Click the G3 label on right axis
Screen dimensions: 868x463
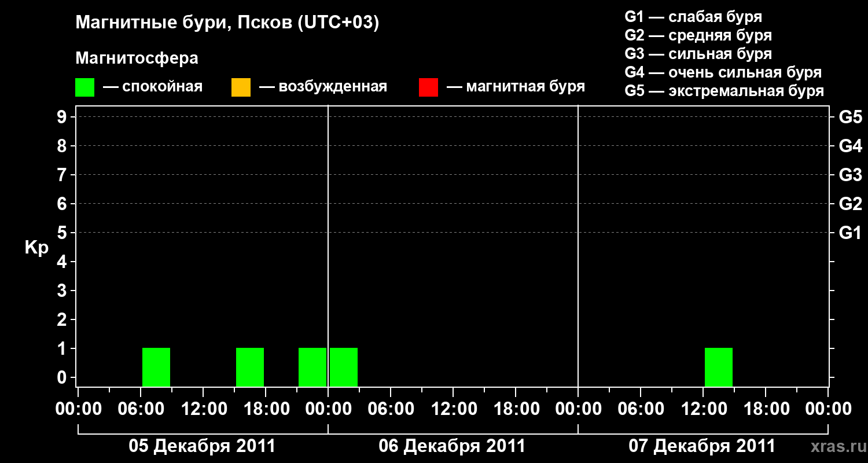tap(851, 175)
